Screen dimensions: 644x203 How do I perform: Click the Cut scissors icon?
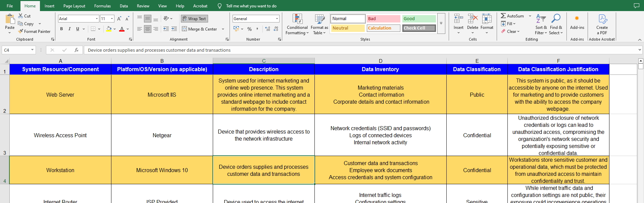coord(20,16)
